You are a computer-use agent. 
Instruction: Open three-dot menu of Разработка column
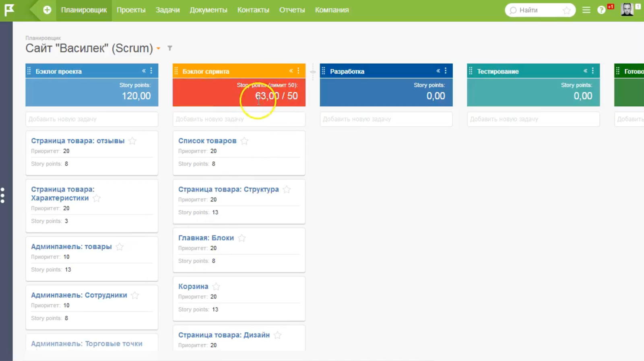click(446, 71)
